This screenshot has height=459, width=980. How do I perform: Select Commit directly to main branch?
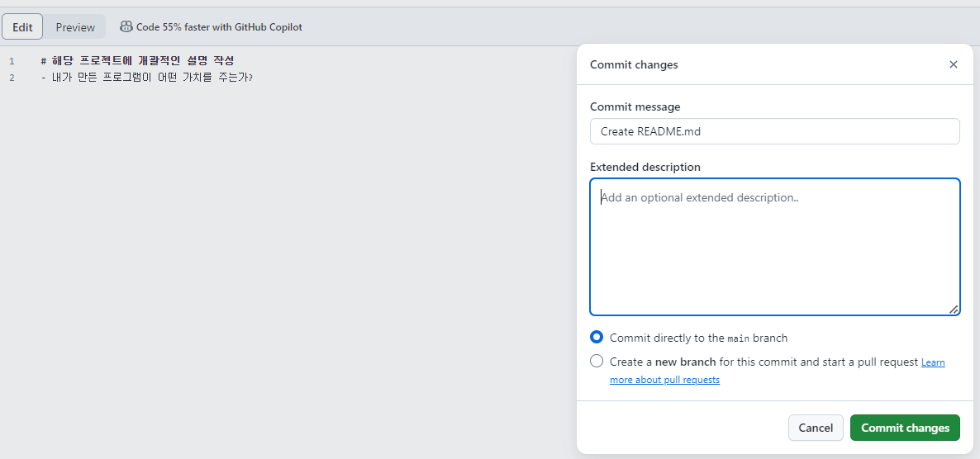[597, 338]
